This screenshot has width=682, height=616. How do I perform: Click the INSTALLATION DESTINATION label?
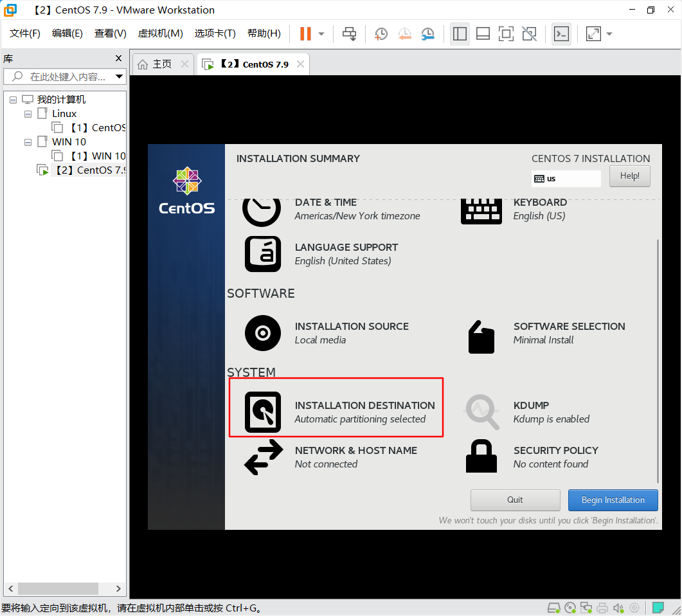[x=364, y=406]
